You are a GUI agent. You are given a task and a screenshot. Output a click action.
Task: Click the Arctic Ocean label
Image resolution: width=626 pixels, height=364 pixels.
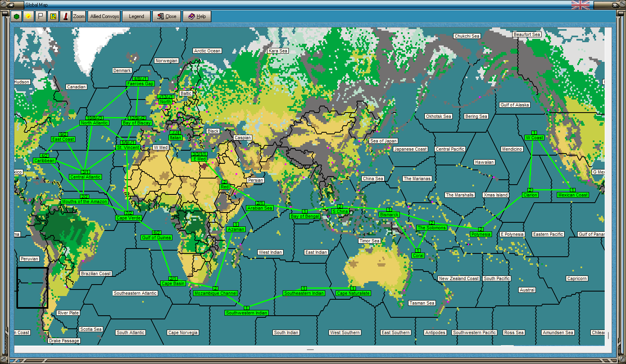pyautogui.click(x=207, y=51)
